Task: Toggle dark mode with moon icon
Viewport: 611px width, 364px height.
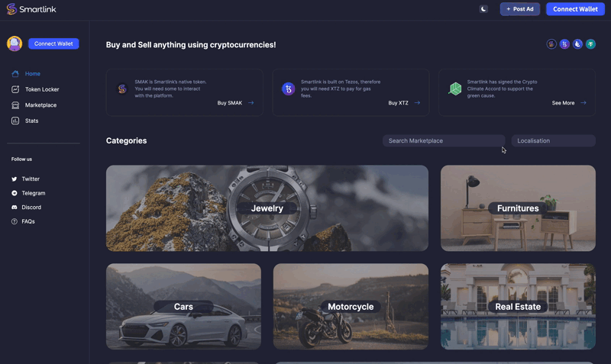Action: coord(483,9)
